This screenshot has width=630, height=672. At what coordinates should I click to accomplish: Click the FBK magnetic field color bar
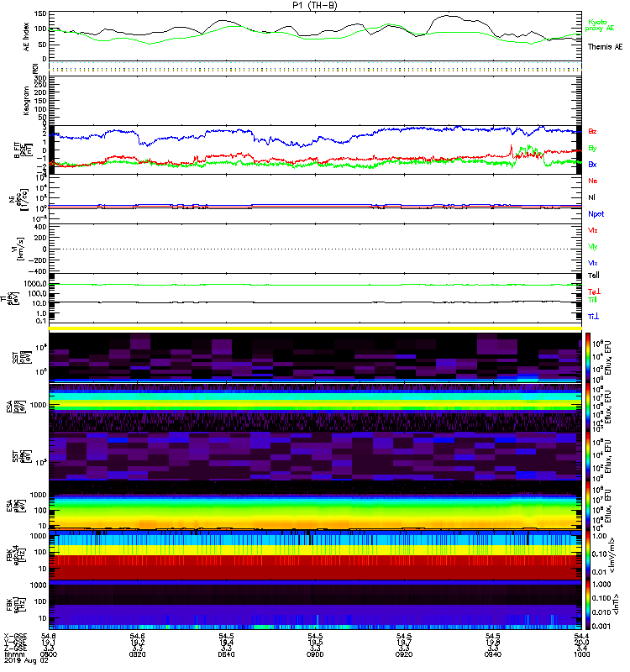[x=588, y=604]
